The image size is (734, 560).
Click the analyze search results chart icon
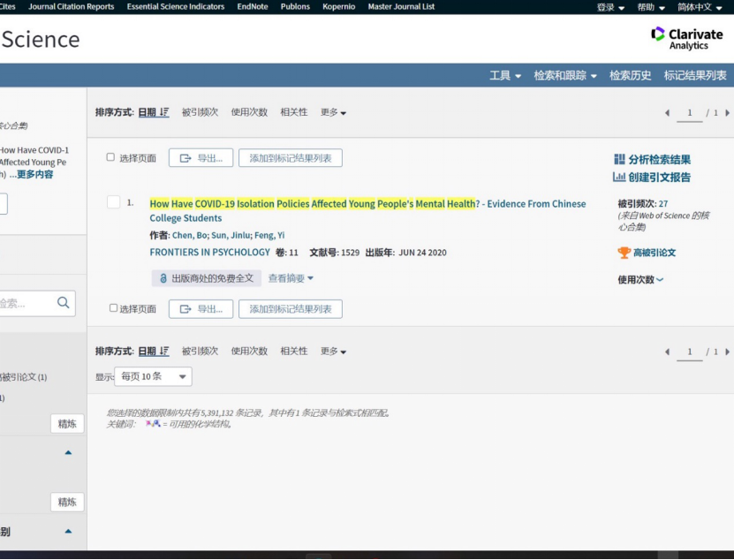click(619, 160)
